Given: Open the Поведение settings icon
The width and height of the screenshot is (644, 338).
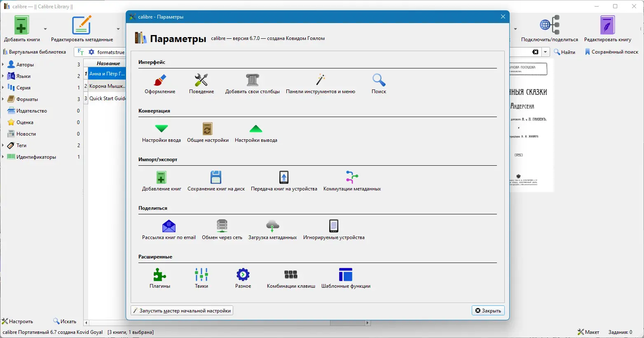Looking at the screenshot, I should click(201, 84).
